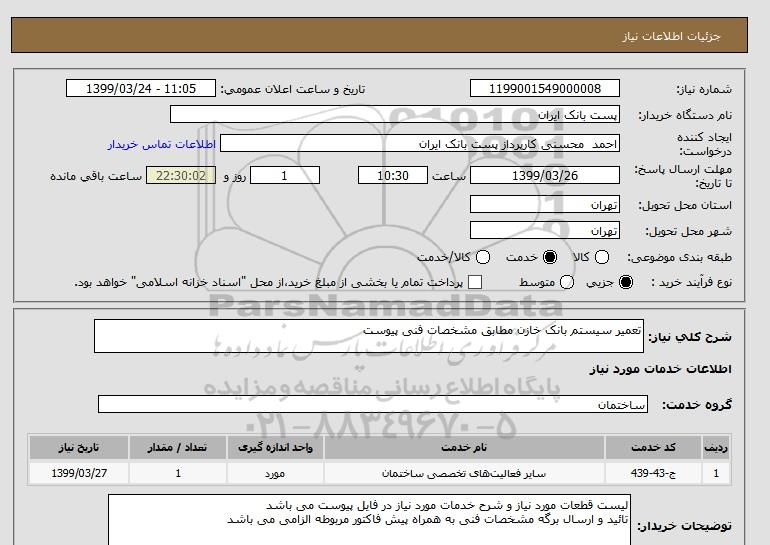
Task: Click the deadline date field 1399/03/26
Action: pyautogui.click(x=545, y=175)
